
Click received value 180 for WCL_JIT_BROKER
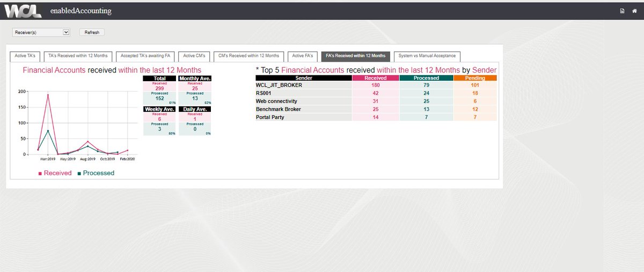pos(376,85)
